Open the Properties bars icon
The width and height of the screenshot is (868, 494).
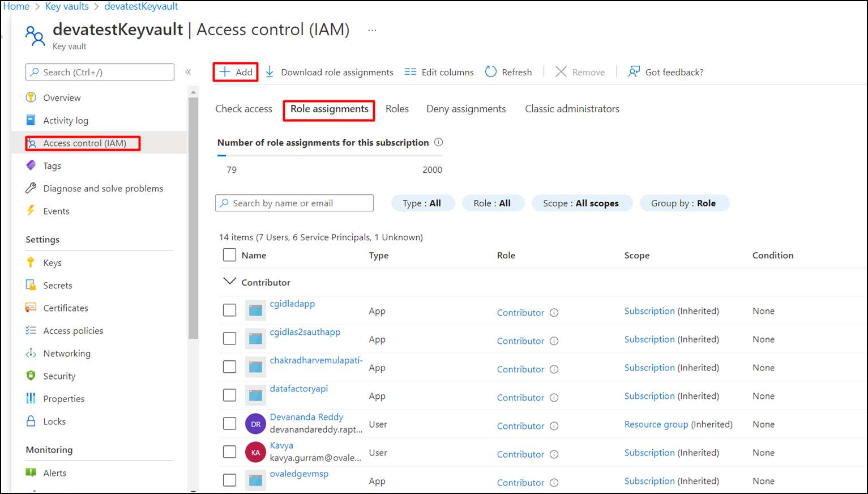pos(31,398)
